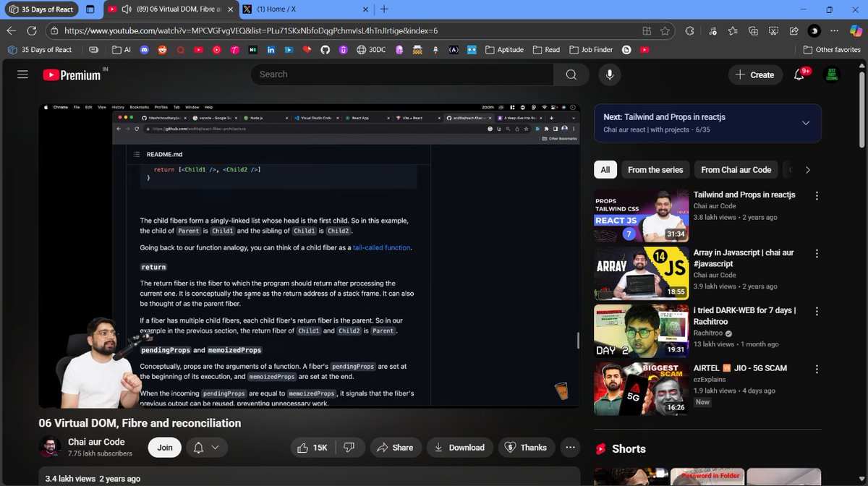Select the From Chai aur Code chip
This screenshot has height=486, width=868.
736,170
